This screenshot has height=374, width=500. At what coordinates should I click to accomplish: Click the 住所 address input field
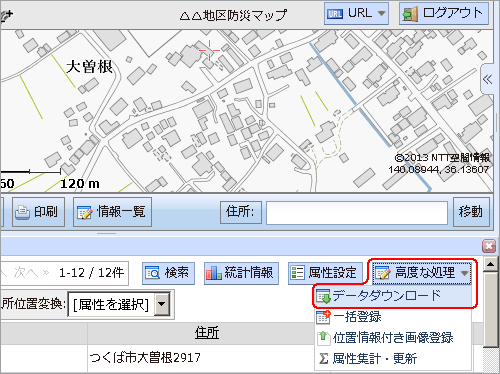click(x=357, y=212)
